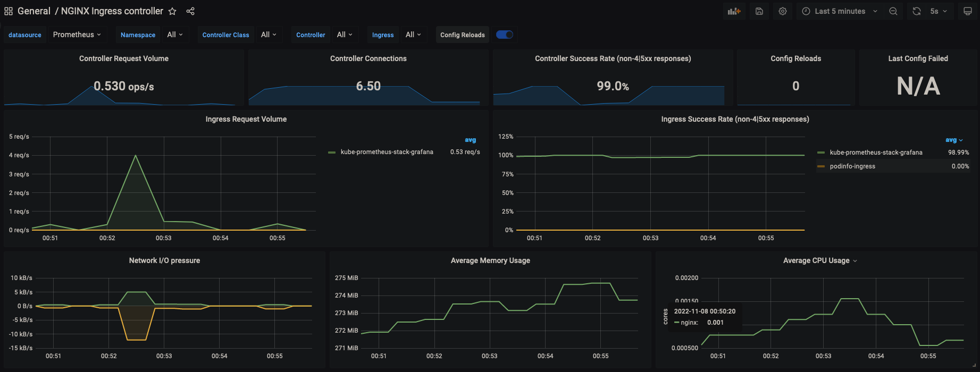The height and width of the screenshot is (372, 980).
Task: Cycle view mode with monitor icon
Action: pyautogui.click(x=968, y=11)
